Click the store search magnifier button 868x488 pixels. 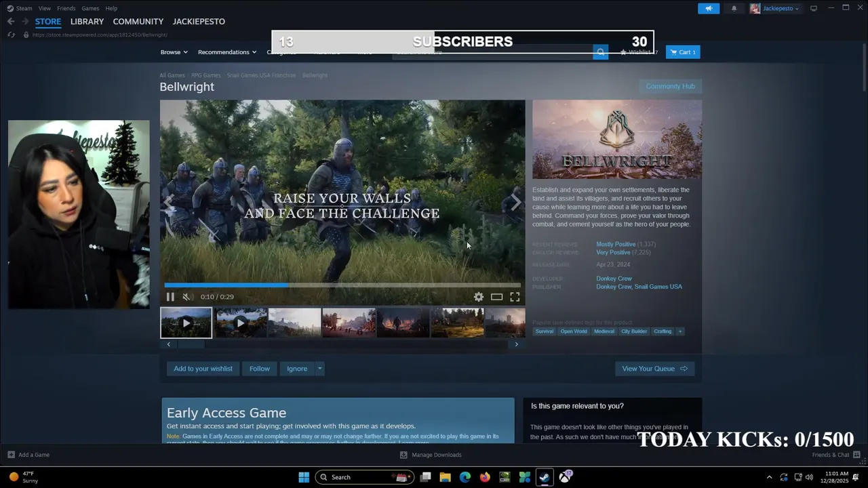click(600, 52)
